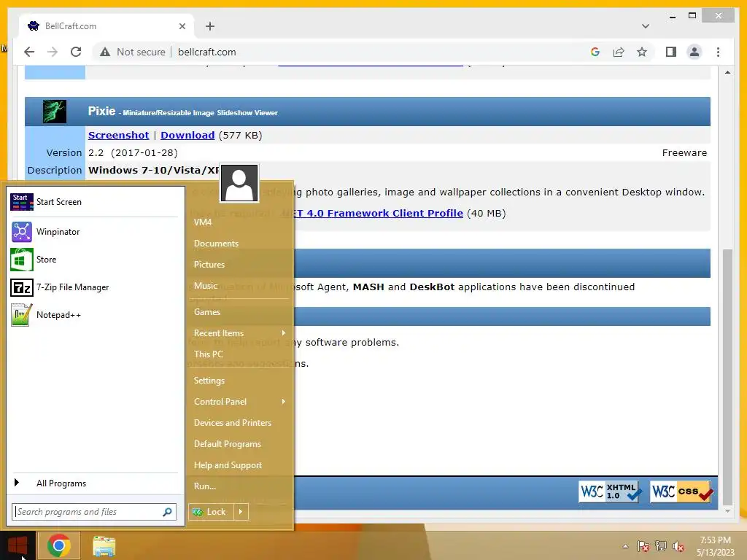The image size is (747, 560).
Task: Click the search magnifier icon
Action: point(167,512)
